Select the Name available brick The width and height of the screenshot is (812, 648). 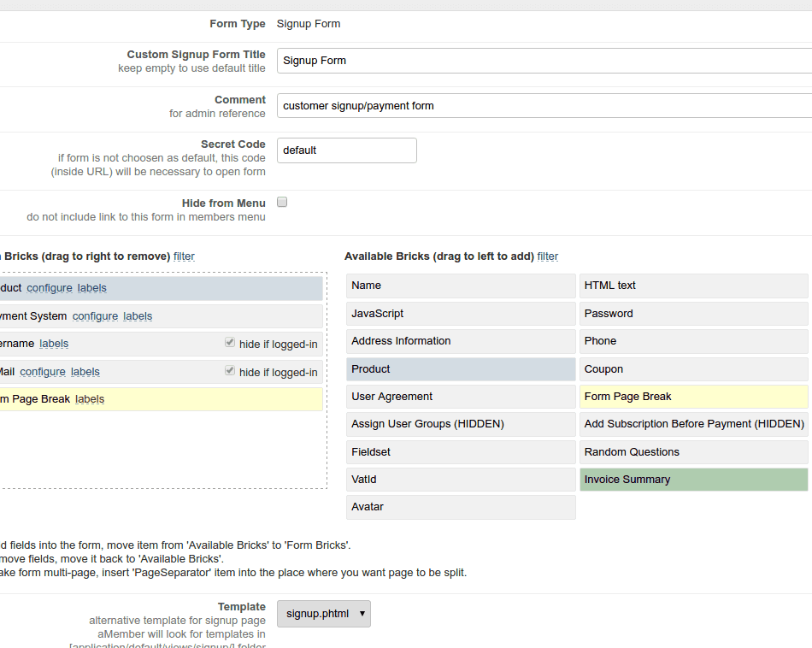(461, 286)
